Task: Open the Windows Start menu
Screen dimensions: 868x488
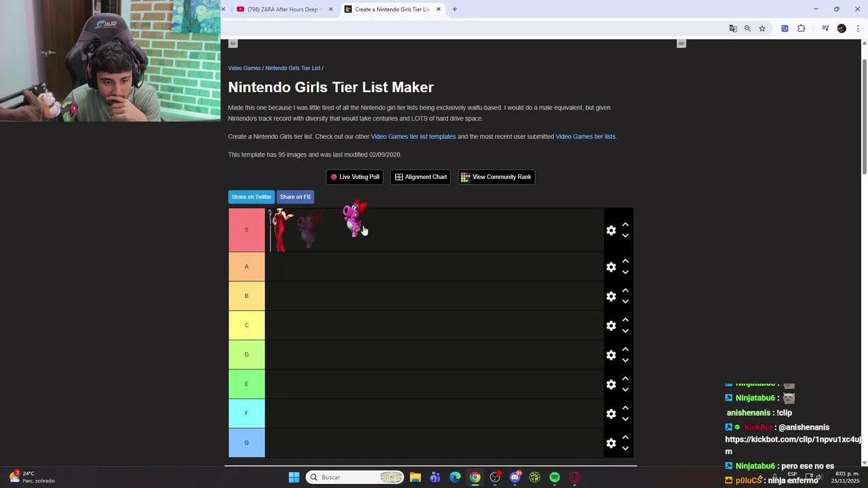Action: click(x=294, y=477)
